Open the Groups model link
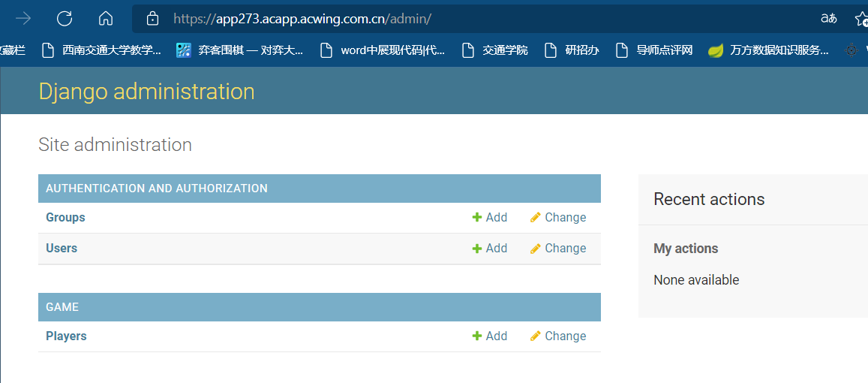This screenshot has height=383, width=868. [x=65, y=217]
